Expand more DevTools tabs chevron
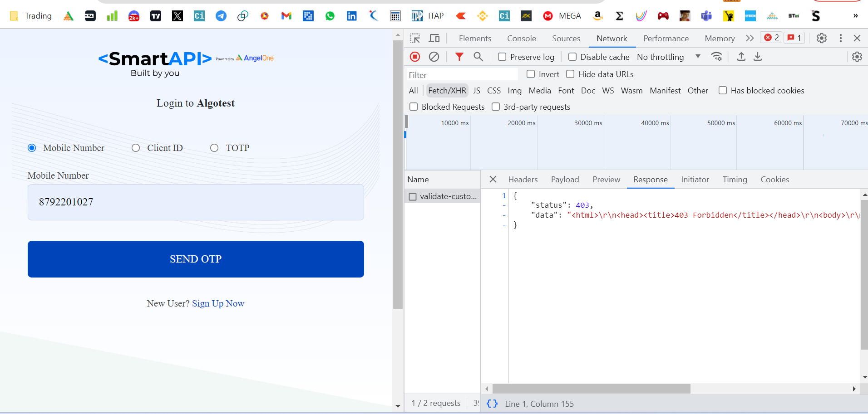The width and height of the screenshot is (868, 414). [750, 38]
